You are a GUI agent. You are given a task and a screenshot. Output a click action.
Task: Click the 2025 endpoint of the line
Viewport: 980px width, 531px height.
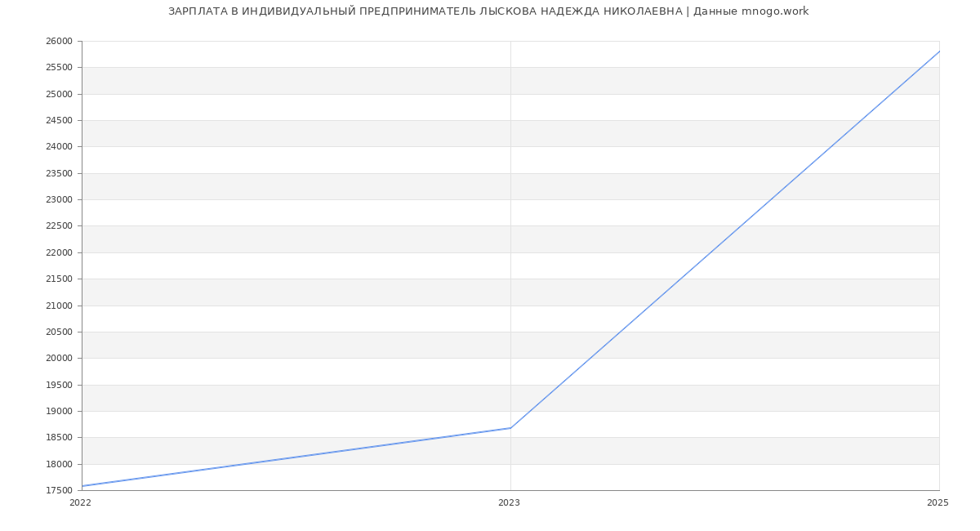coord(938,51)
